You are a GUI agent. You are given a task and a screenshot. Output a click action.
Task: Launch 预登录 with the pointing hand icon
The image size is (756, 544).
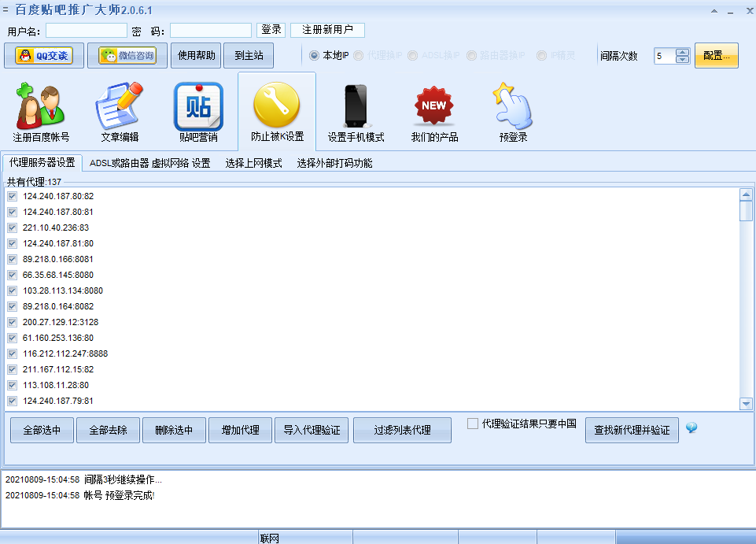coord(513,113)
